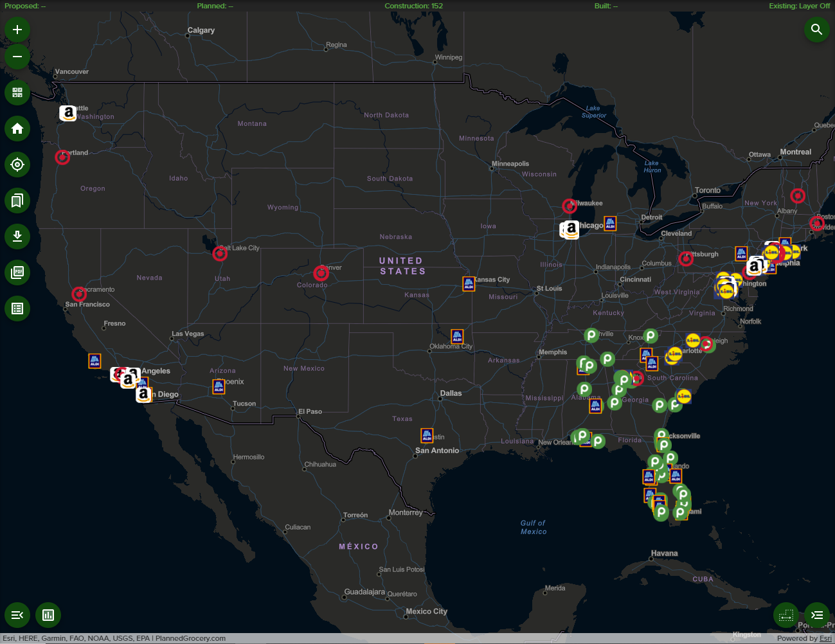Select the Amazon marker near Seattle
The width and height of the screenshot is (835, 644).
(x=68, y=113)
